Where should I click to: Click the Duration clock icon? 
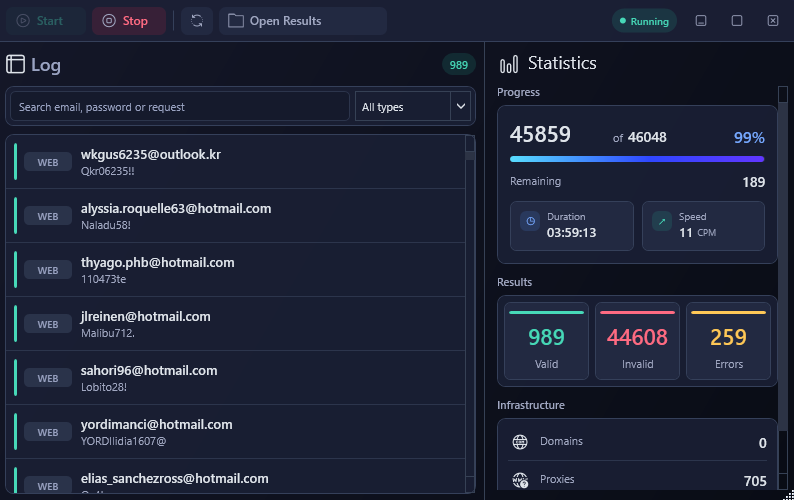(530, 221)
